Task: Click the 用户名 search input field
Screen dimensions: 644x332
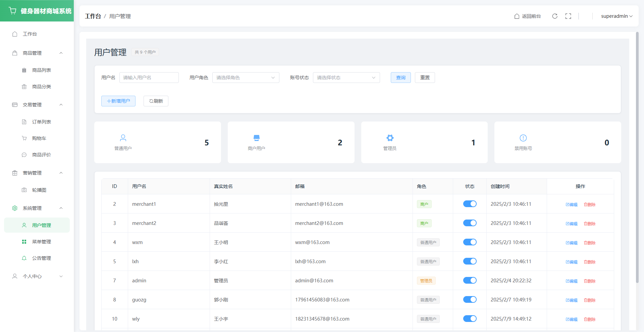Action: coord(149,78)
